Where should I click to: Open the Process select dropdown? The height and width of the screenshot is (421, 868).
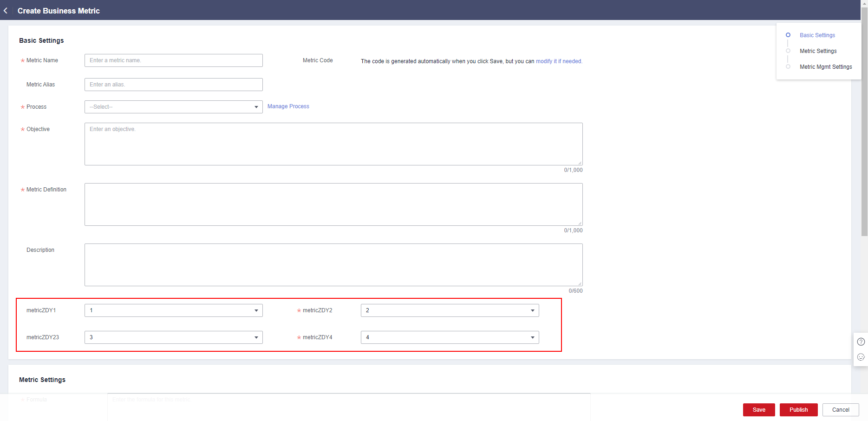click(x=174, y=107)
